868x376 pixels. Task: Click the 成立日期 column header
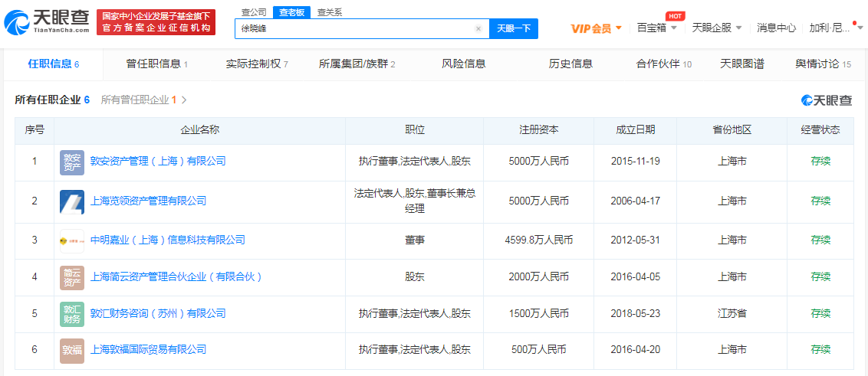pyautogui.click(x=636, y=130)
